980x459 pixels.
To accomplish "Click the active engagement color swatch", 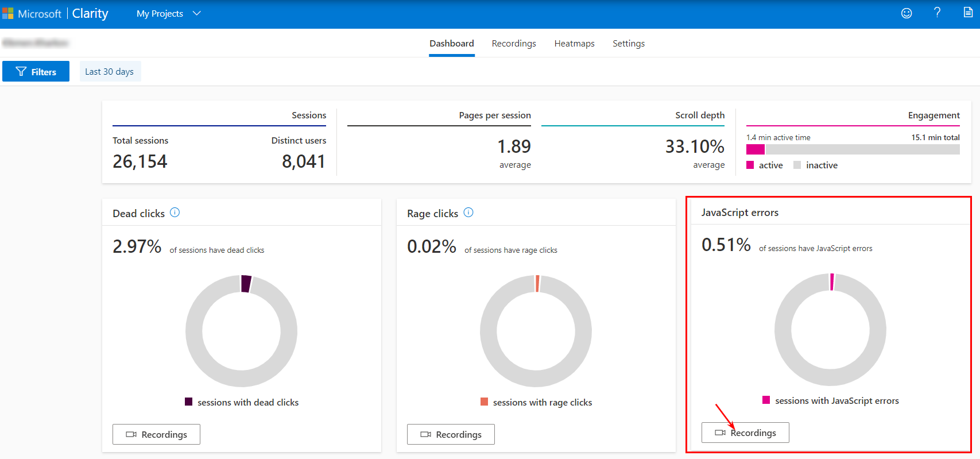I will tap(750, 165).
